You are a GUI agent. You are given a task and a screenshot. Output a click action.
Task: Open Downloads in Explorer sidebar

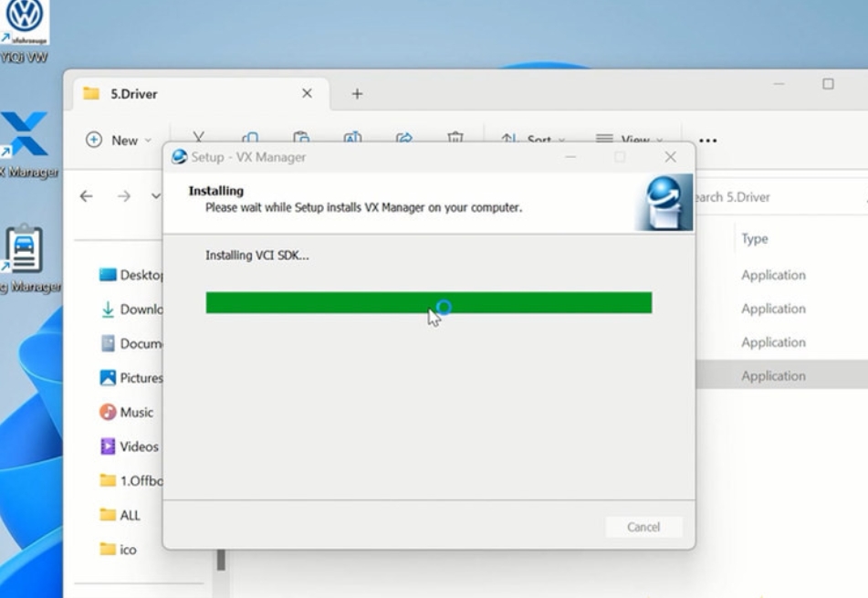131,309
